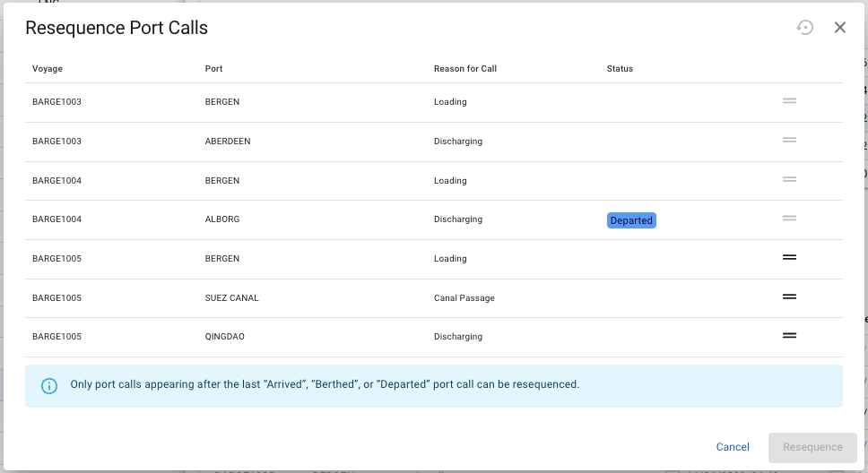
Task: Click the info icon in the blue notice
Action: [x=49, y=385]
